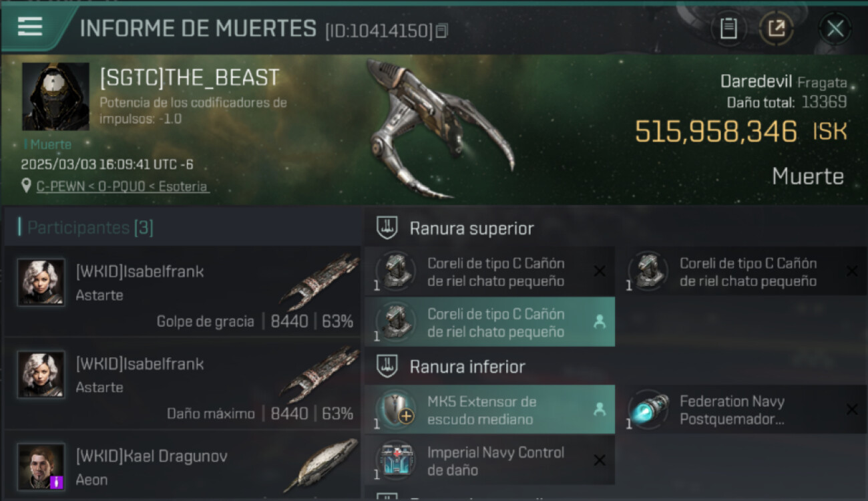Click the share export icon
868x501 pixels.
tap(777, 28)
